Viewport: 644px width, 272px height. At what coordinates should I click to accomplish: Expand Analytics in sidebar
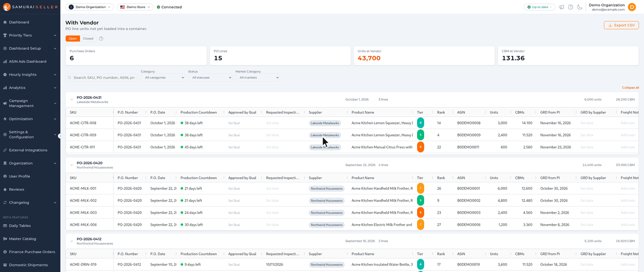point(30,88)
